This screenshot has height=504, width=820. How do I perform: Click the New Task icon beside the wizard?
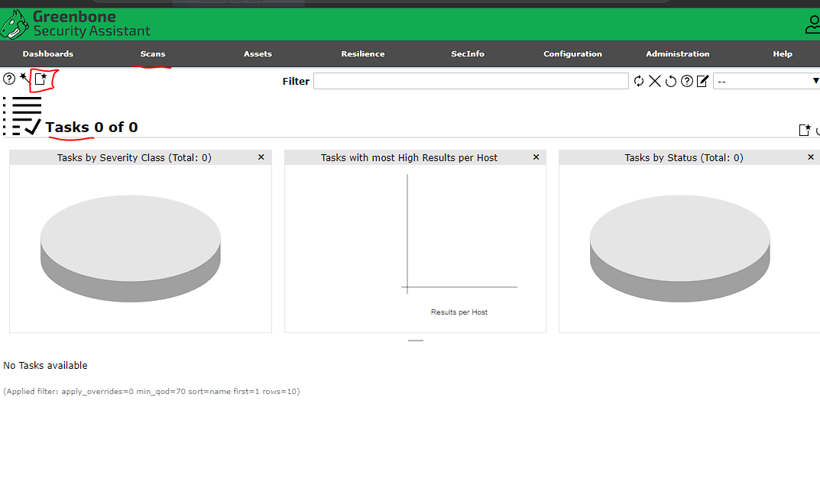click(x=41, y=79)
